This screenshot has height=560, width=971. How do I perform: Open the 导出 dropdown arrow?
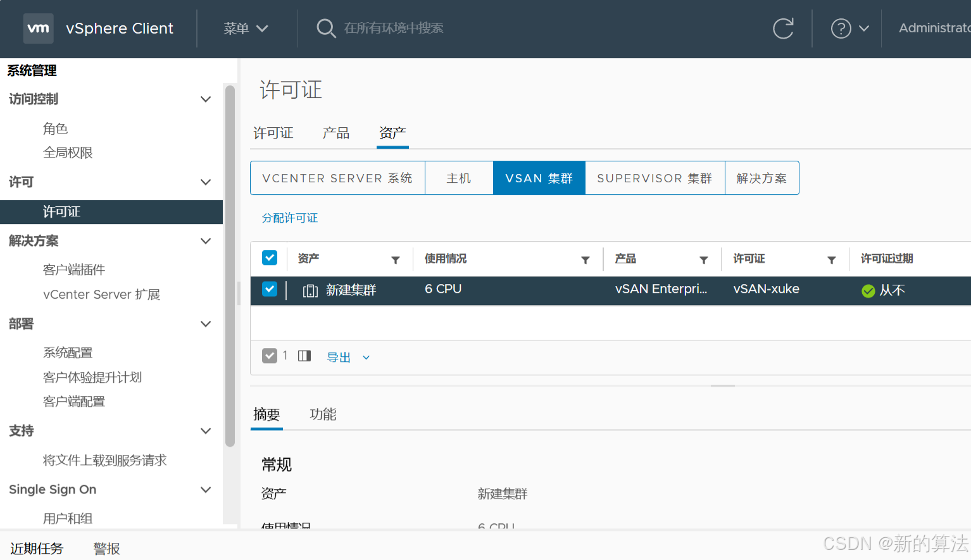366,358
